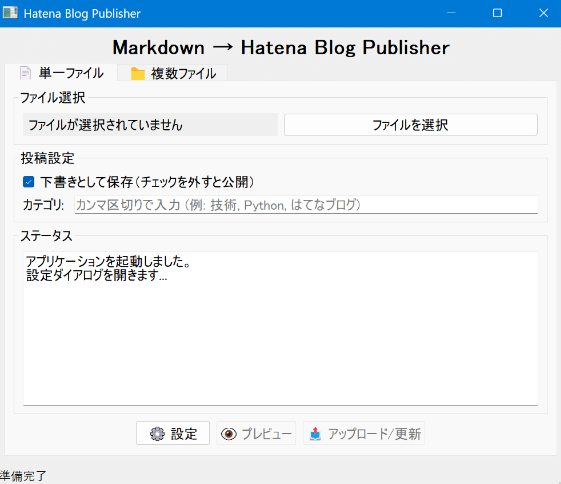Click inside the ステータス log text area
The width and height of the screenshot is (561, 484).
click(x=280, y=328)
